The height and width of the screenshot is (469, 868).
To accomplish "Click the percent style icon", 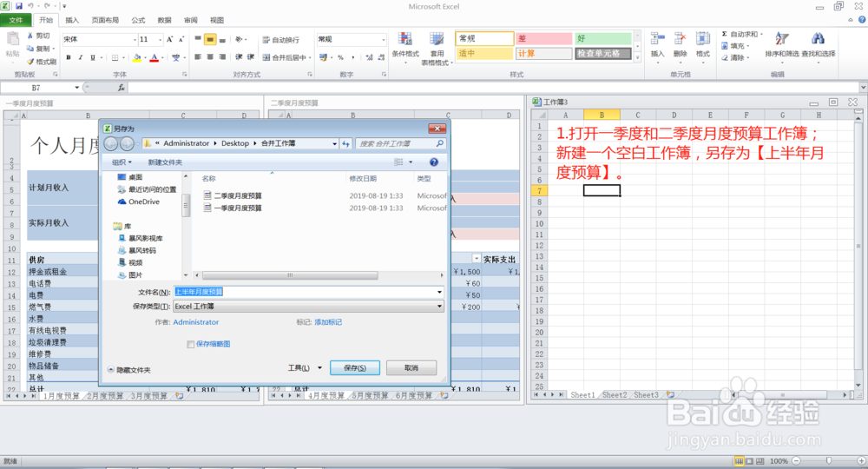I will pyautogui.click(x=340, y=57).
